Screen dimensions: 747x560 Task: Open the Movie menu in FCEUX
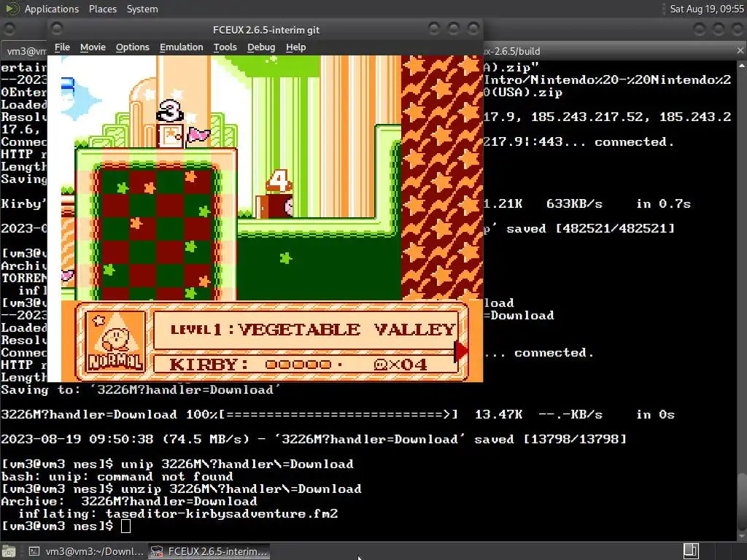pos(93,47)
